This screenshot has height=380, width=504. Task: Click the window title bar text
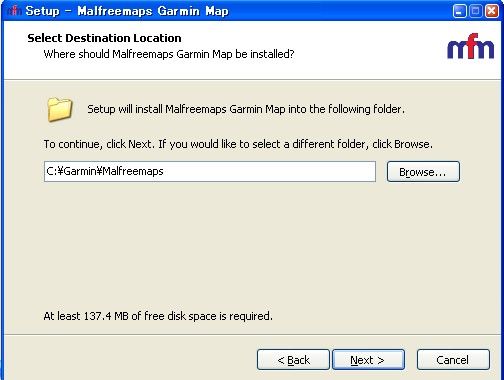point(127,11)
